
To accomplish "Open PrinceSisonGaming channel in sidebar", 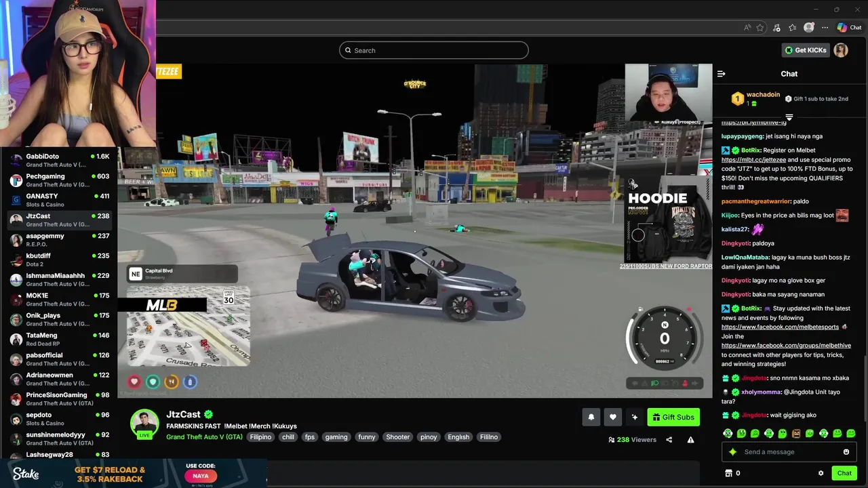I will click(x=59, y=399).
